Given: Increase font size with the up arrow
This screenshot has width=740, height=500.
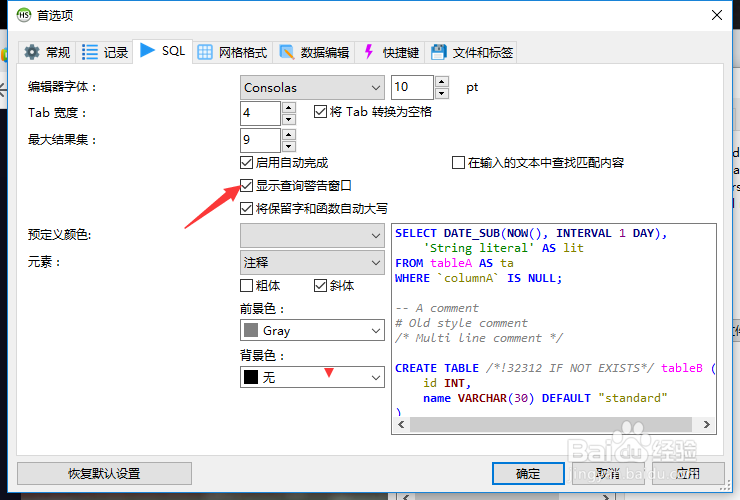Looking at the screenshot, I should (441, 82).
